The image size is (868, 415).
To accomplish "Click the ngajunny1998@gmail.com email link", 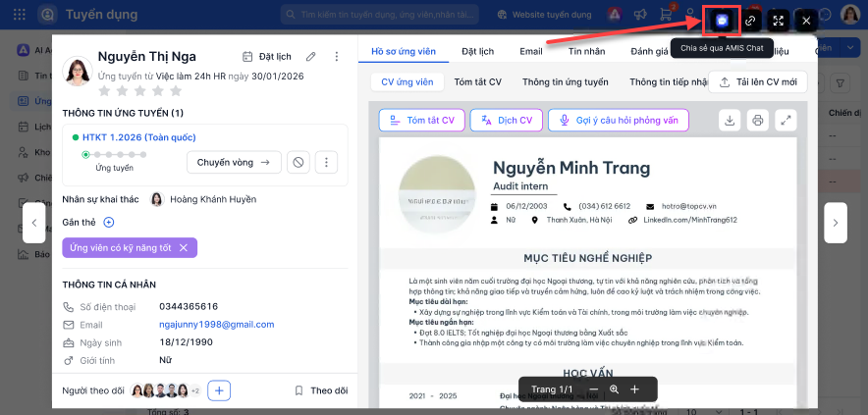I will (x=216, y=325).
